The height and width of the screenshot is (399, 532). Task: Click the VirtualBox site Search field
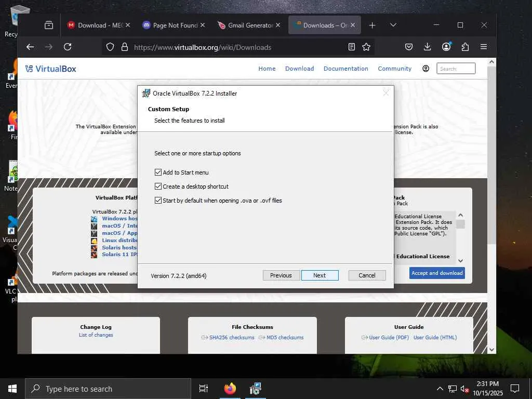456,69
